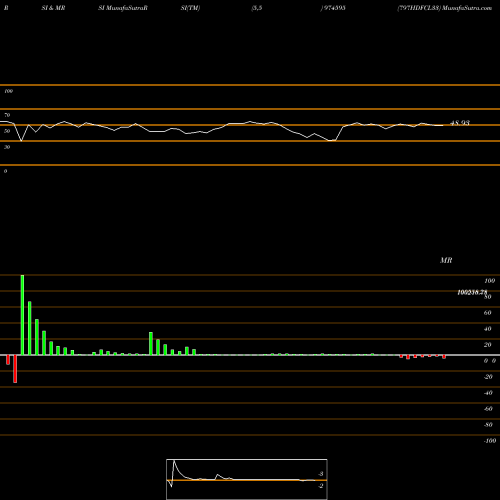The width and height of the screenshot is (500, 500).
Task: Click the RSI axis label 70
Action: tap(7, 115)
